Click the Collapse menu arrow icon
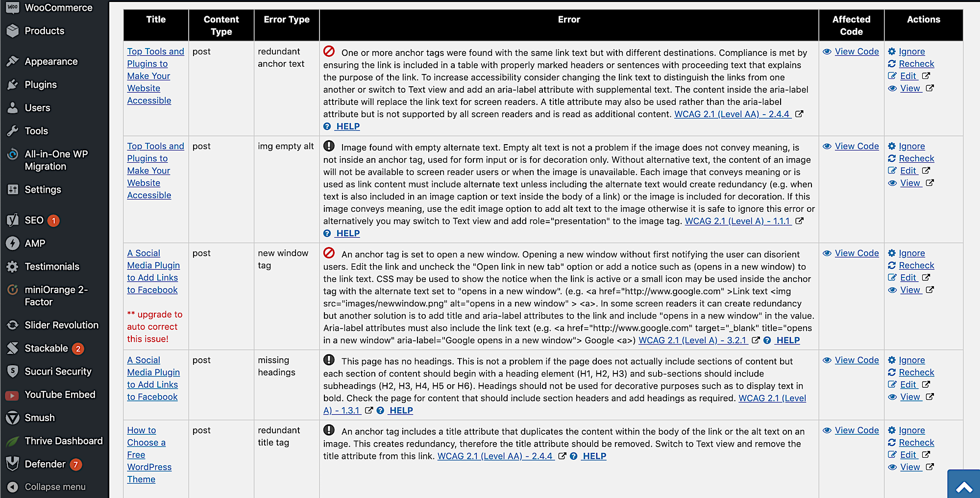980x498 pixels. (13, 487)
